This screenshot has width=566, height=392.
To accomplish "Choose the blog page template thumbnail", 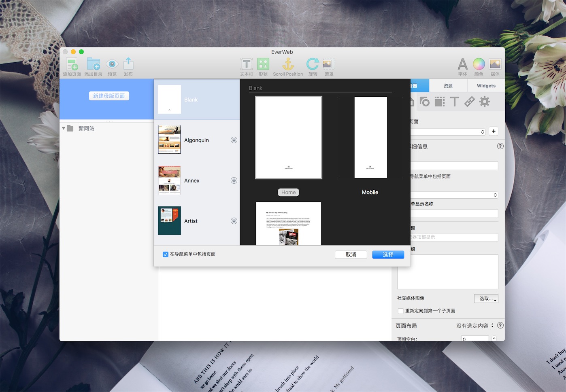I will (x=289, y=223).
